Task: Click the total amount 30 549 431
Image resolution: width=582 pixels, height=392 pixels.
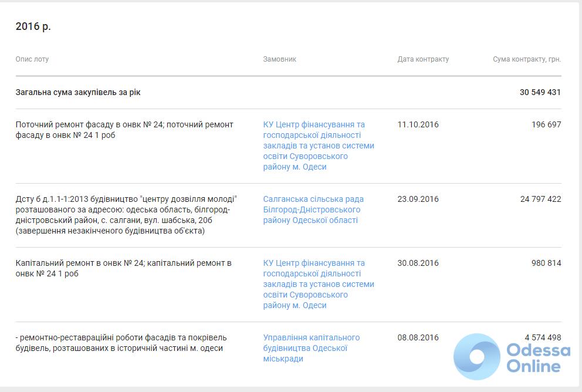Action: pos(540,92)
